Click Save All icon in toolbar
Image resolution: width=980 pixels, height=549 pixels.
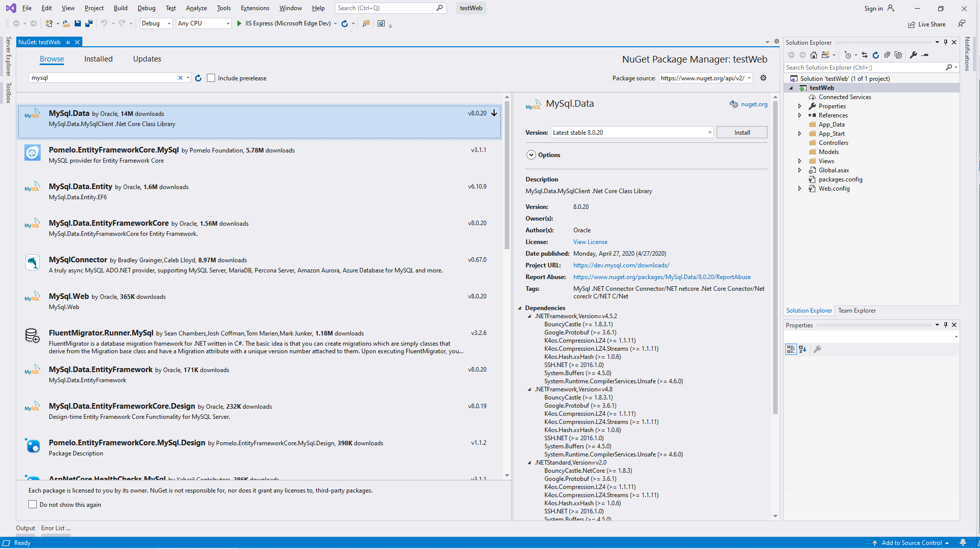click(x=89, y=23)
